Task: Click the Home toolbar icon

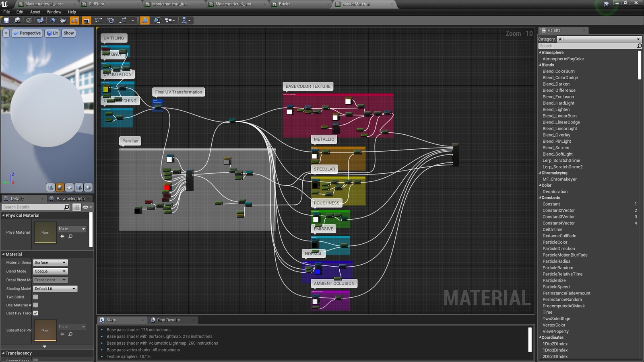Action: [x=52, y=20]
